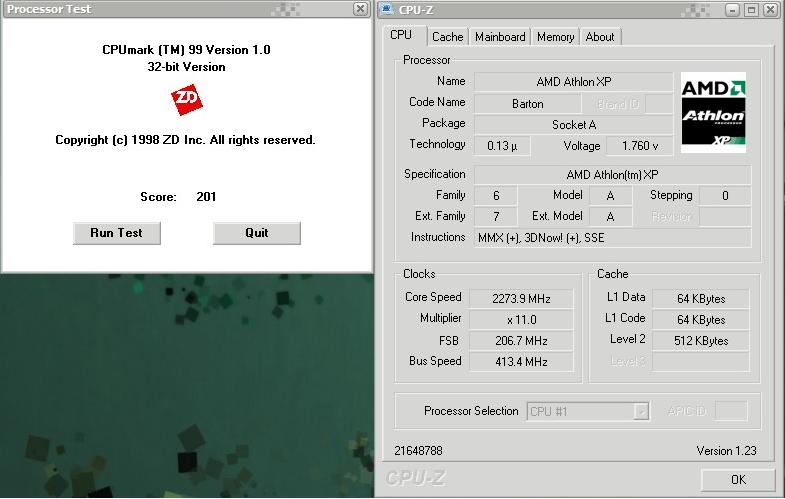Click the AMD Athlon XP logo
The width and height of the screenshot is (785, 499).
[x=713, y=113]
